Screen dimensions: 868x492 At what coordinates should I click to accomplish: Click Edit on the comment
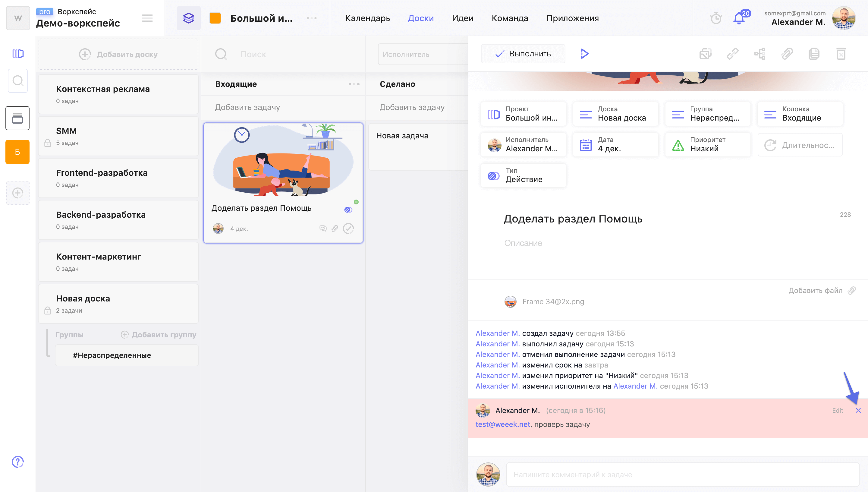coord(837,410)
